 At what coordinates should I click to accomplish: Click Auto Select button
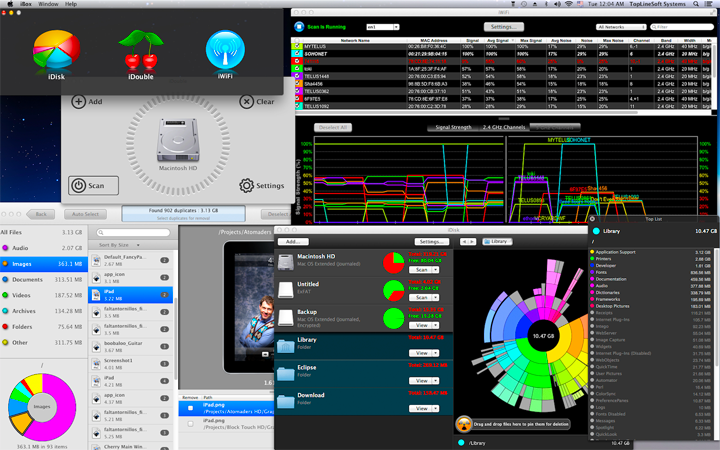coord(85,214)
